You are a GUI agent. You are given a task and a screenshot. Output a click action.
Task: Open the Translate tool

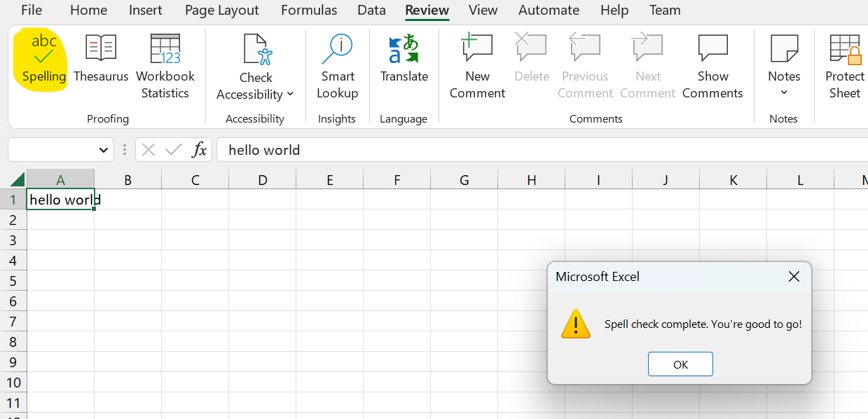[x=404, y=60]
